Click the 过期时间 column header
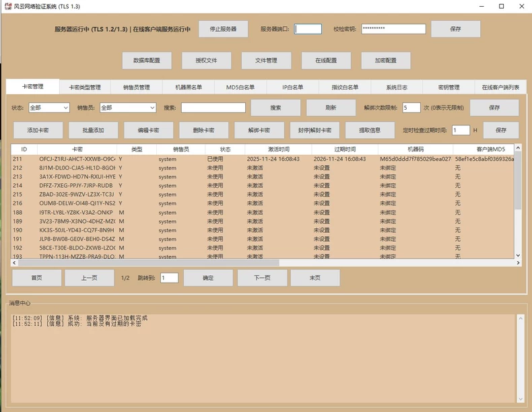Screen dimensions: 532x412 click(x=345, y=149)
